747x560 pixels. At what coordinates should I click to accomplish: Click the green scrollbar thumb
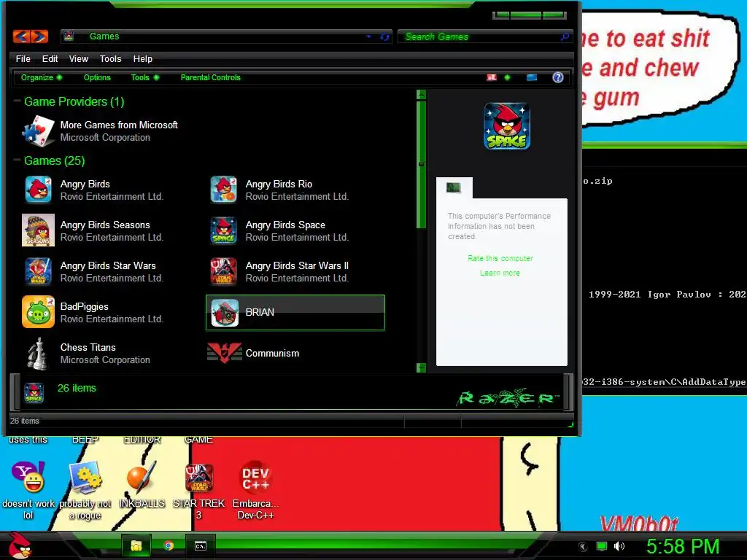421,164
